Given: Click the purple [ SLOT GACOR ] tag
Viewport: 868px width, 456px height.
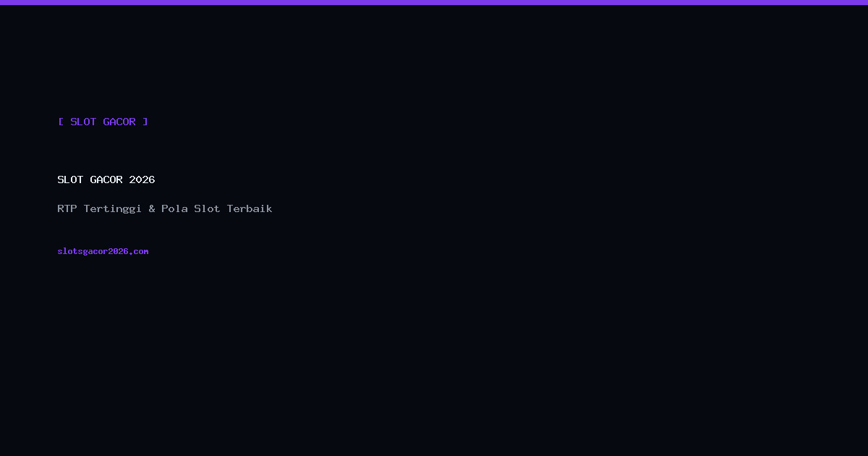Looking at the screenshot, I should 103,122.
